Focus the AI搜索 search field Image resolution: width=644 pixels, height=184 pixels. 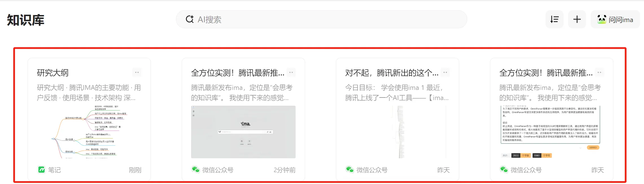(x=321, y=19)
